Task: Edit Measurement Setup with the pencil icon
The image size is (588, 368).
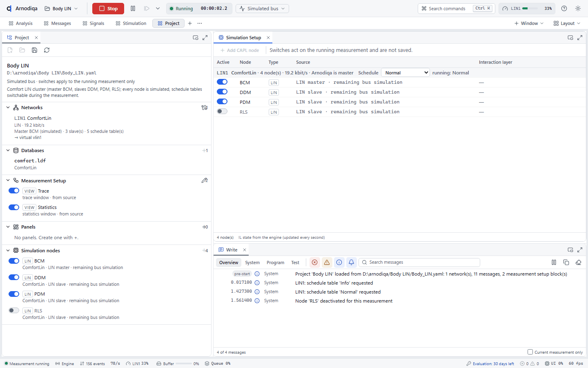Action: coord(205,180)
